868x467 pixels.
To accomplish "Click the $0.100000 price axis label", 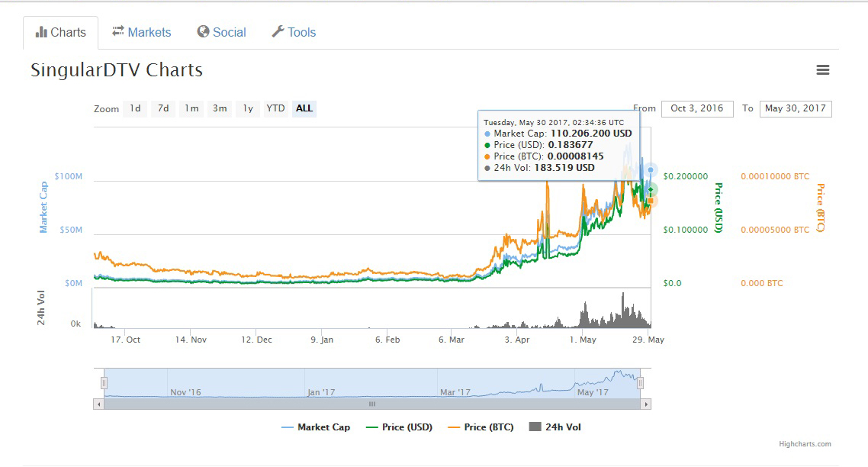I will (x=685, y=230).
